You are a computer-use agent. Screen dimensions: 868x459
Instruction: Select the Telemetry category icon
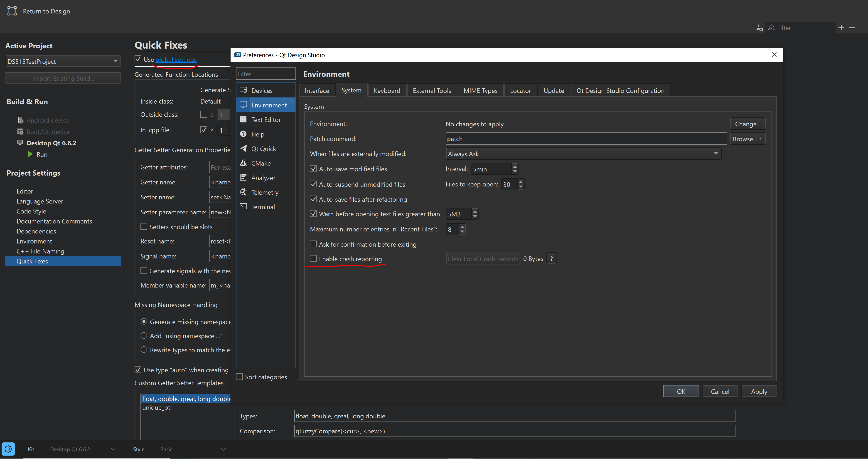pos(243,192)
